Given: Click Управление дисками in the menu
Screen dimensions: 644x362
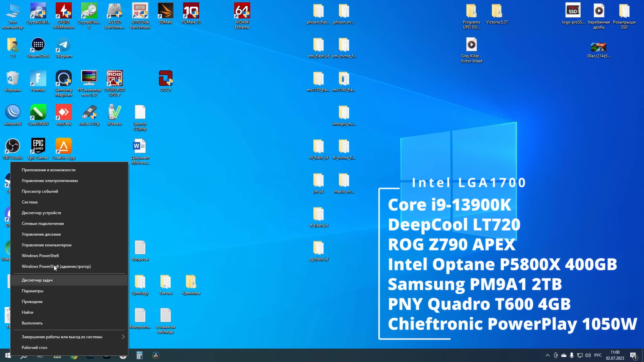Looking at the screenshot, I should pyautogui.click(x=41, y=234).
